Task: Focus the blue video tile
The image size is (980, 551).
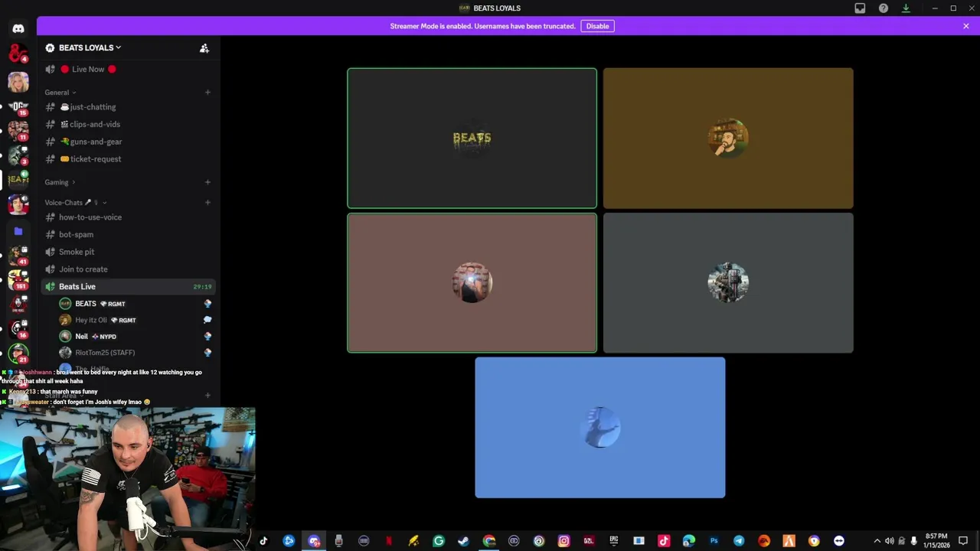Action: (600, 427)
